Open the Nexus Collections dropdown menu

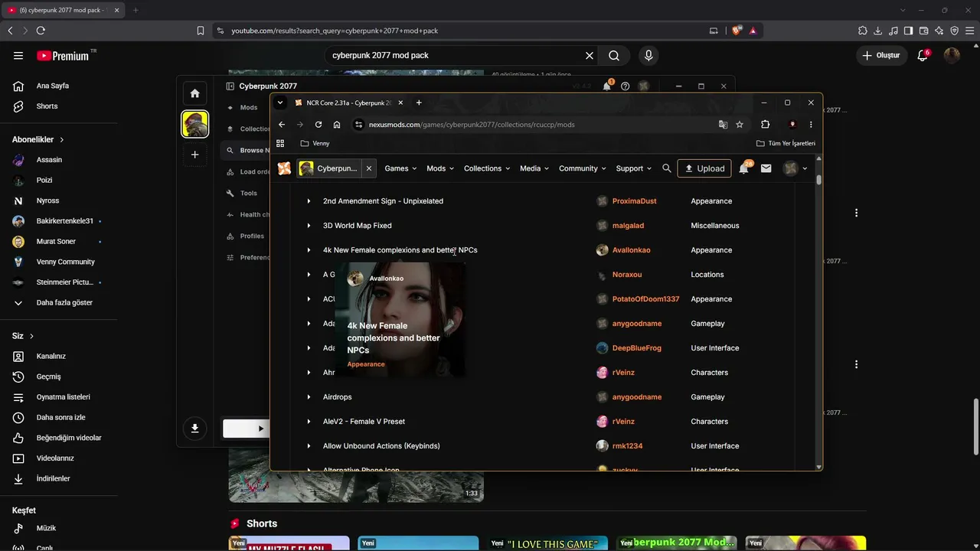(487, 168)
